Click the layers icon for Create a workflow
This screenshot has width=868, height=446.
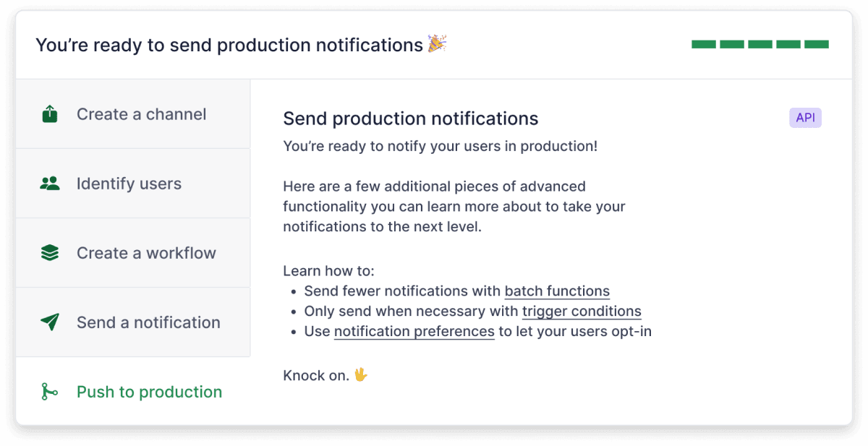[x=50, y=252]
